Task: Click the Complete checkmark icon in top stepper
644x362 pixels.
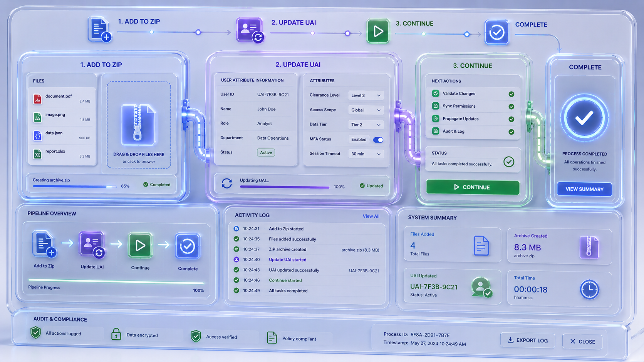Action: click(496, 32)
